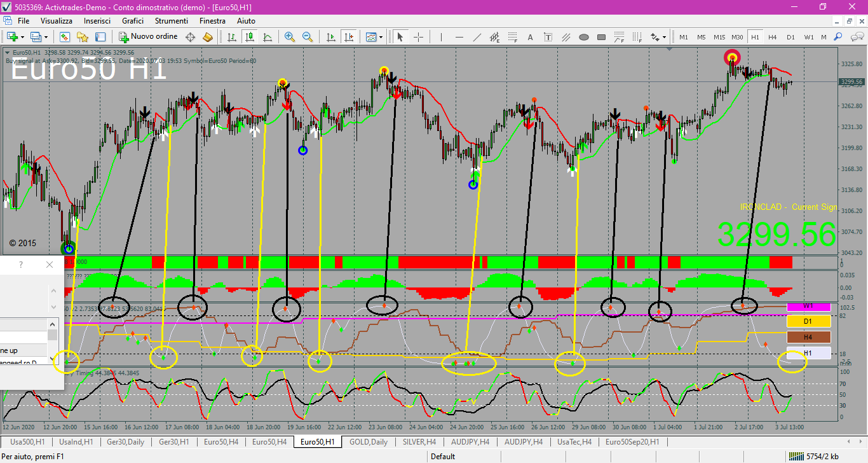This screenshot has width=868, height=463.
Task: Select the vertical line drawing tool
Action: click(x=442, y=37)
